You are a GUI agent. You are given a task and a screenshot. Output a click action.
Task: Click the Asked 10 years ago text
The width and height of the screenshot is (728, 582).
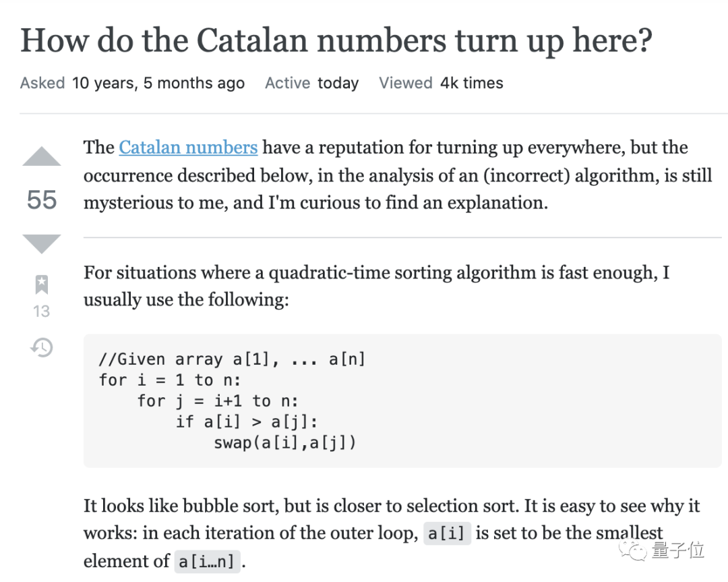[x=132, y=83]
